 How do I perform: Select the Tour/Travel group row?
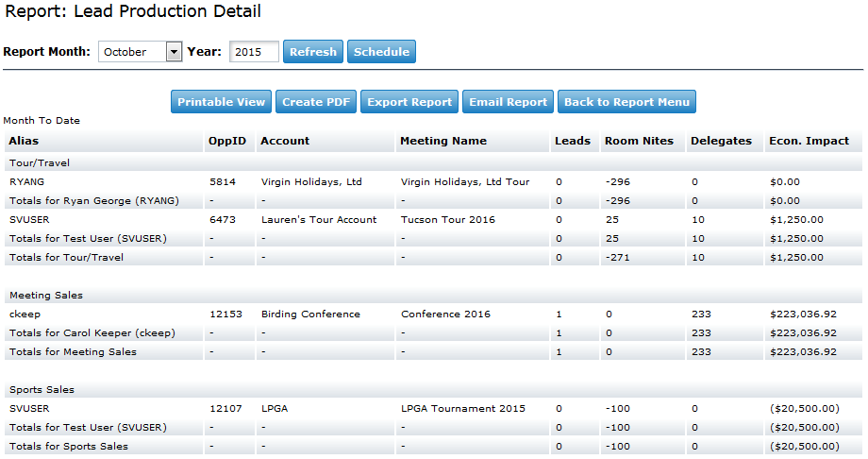[x=433, y=163]
